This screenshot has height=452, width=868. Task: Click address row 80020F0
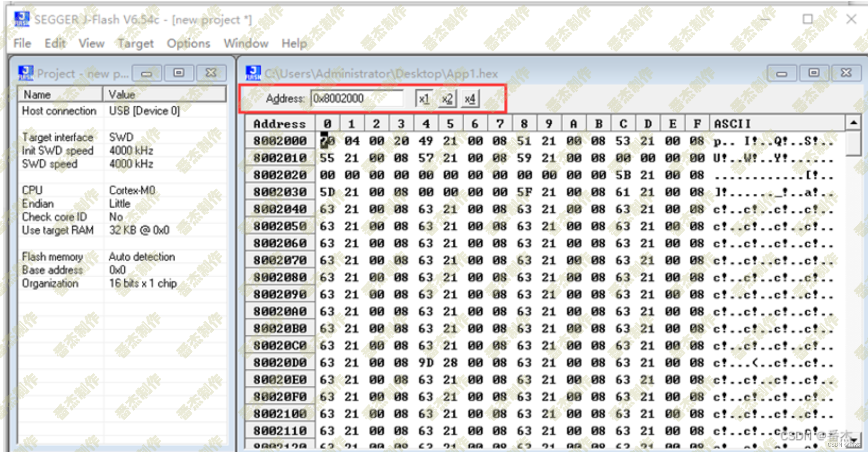click(280, 397)
